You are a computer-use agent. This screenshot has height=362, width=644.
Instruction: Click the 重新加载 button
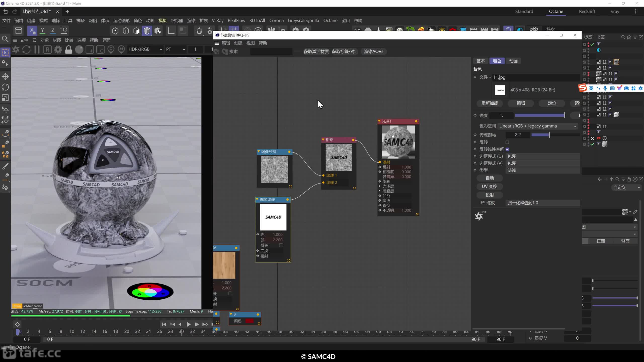(490, 103)
